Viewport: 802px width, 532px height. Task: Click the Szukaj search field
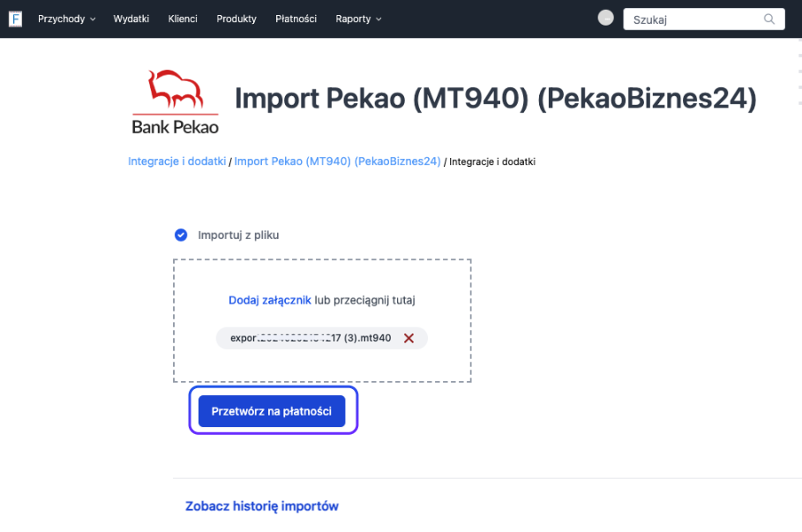[697, 19]
